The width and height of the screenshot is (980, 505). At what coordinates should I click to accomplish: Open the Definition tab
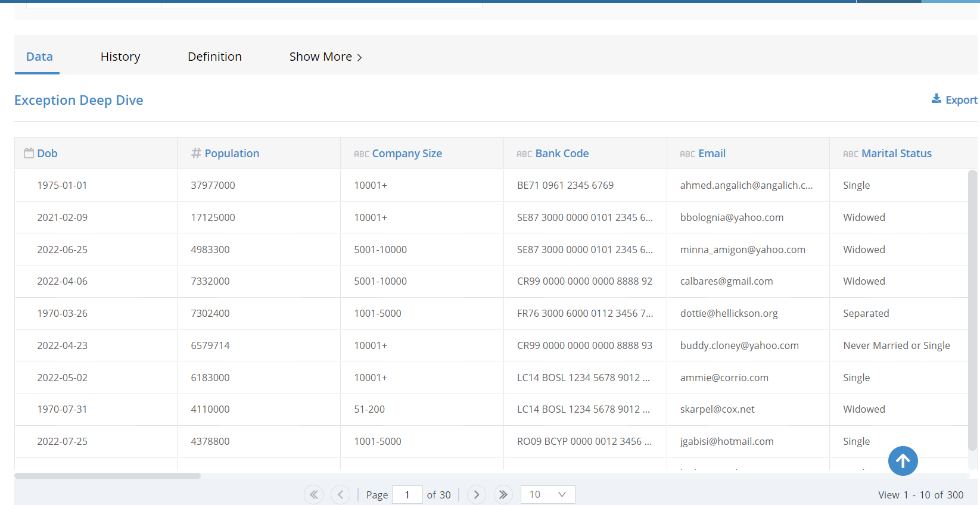[214, 57]
